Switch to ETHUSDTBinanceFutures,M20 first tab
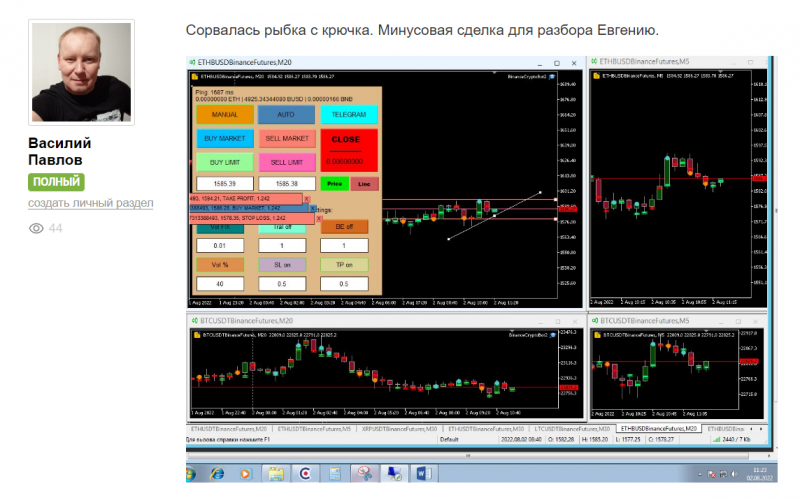Screen dimensions: 800x500 (x=229, y=429)
